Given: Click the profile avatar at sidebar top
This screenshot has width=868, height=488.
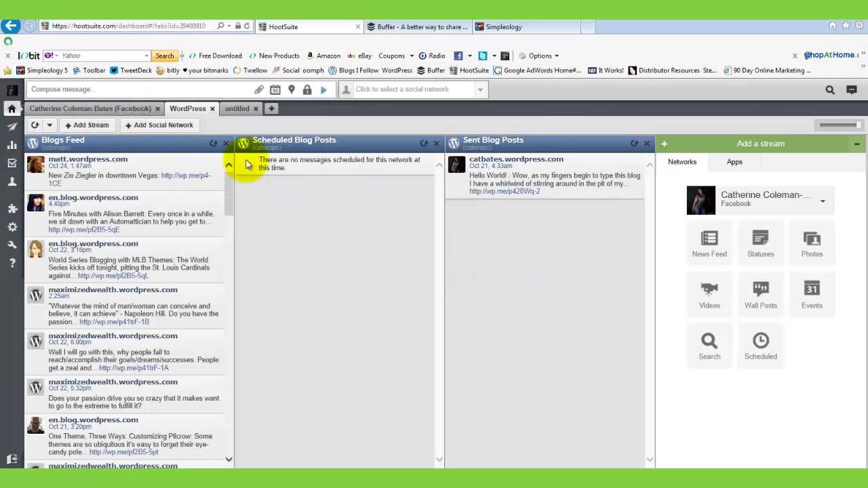Looking at the screenshot, I should 12,89.
